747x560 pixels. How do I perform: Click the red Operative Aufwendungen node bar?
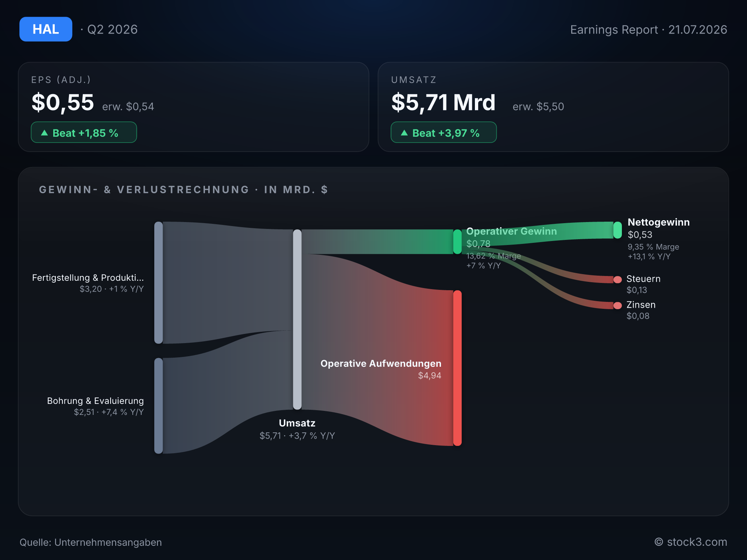(457, 368)
